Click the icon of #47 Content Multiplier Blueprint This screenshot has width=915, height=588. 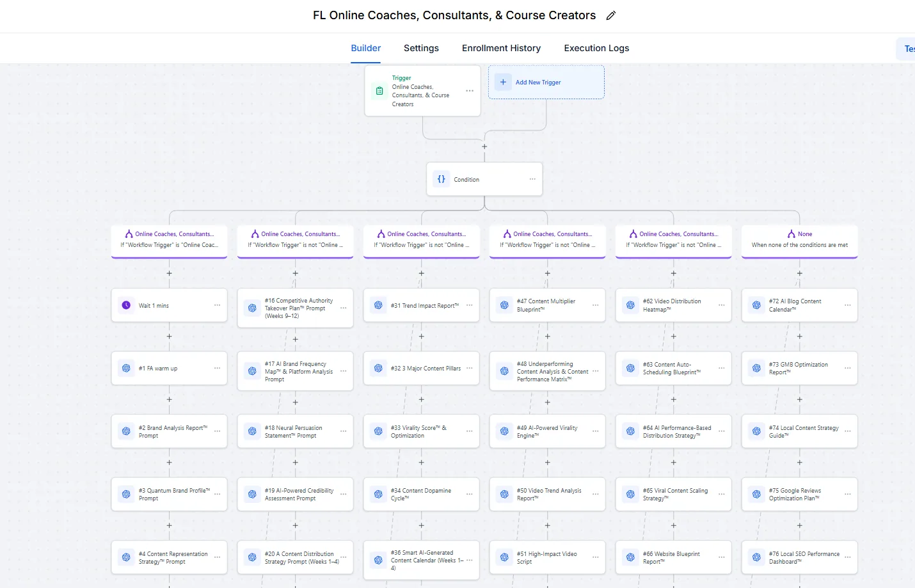click(504, 305)
